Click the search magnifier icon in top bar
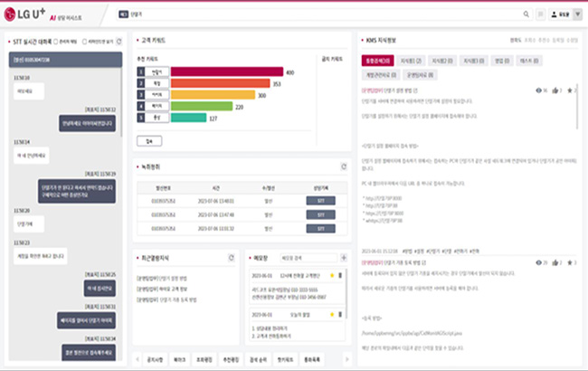Viewport: 588px width, 371px height. tap(526, 14)
